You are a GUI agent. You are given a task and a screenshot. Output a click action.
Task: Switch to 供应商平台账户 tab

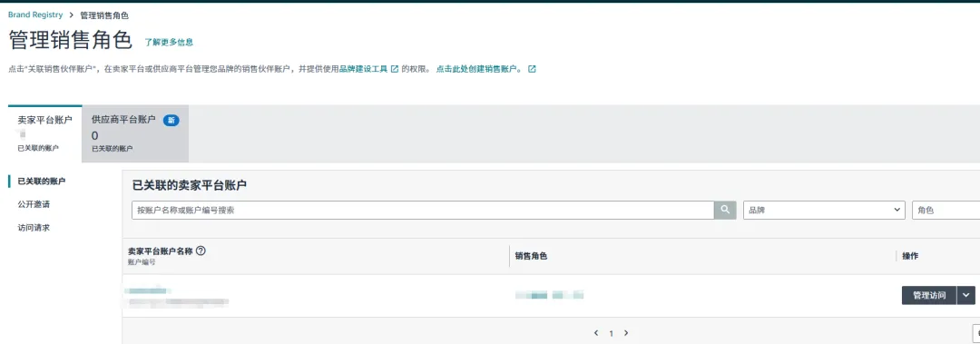(135, 133)
